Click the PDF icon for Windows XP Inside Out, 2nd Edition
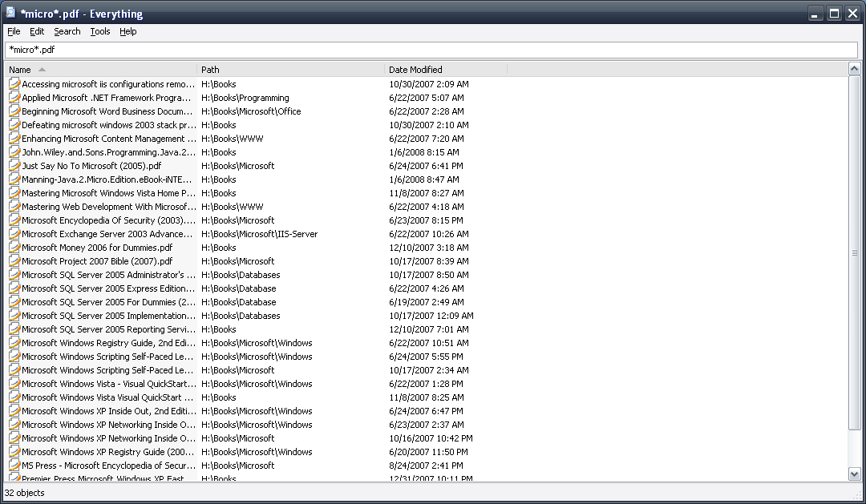This screenshot has width=866, height=504. (14, 411)
